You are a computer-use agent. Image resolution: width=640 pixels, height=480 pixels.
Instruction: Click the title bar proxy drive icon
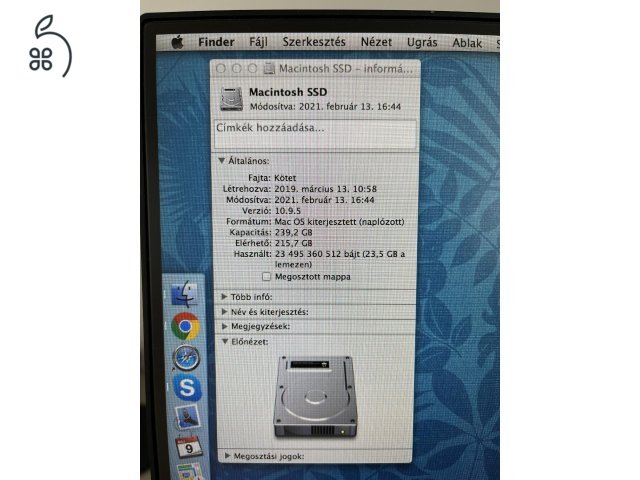269,69
